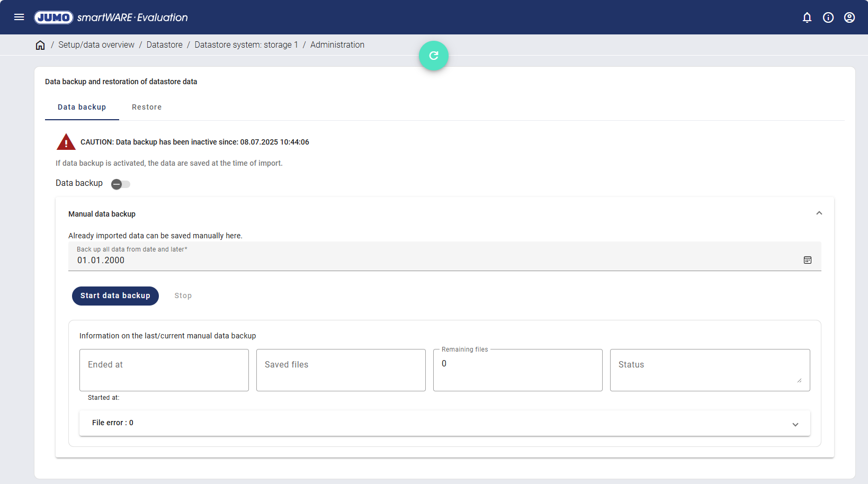Open the hamburger navigation menu

(x=19, y=17)
